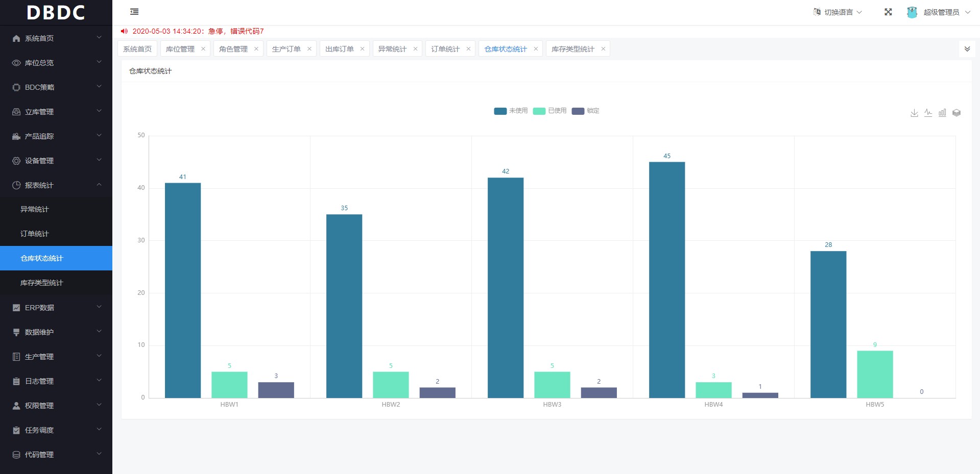Viewport: 980px width, 474px height.
Task: Close the 角色管理 tab
Action: (x=256, y=49)
